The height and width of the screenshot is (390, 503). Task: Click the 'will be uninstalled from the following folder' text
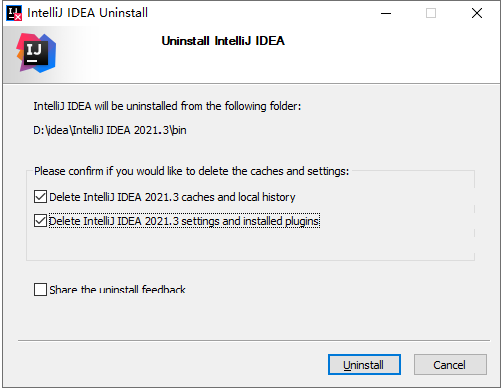pyautogui.click(x=198, y=106)
